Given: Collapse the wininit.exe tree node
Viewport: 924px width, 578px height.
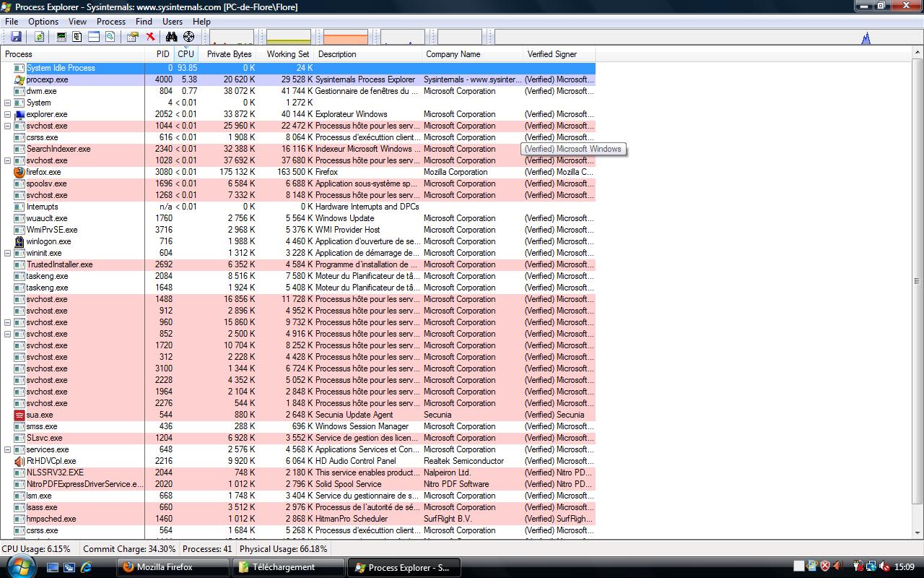Looking at the screenshot, I should click(8, 253).
